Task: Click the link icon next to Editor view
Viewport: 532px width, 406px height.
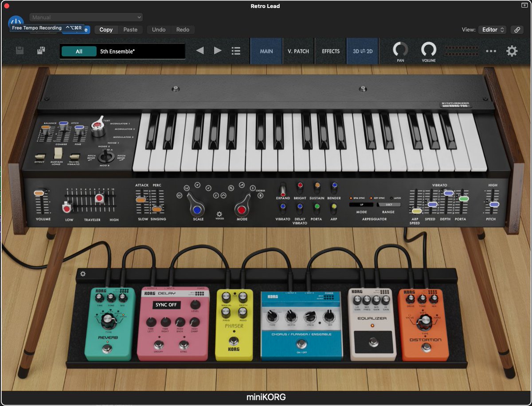Action: (x=516, y=30)
